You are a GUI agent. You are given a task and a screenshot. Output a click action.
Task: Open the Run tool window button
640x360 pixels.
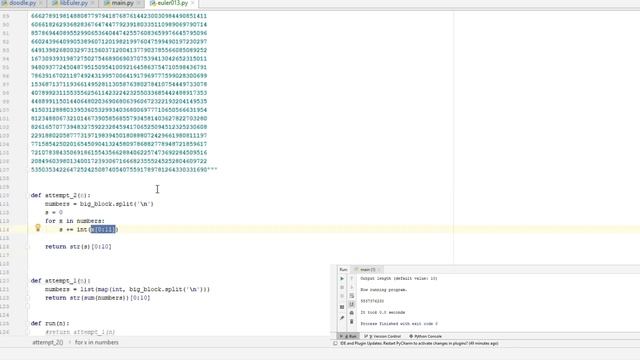click(x=348, y=336)
